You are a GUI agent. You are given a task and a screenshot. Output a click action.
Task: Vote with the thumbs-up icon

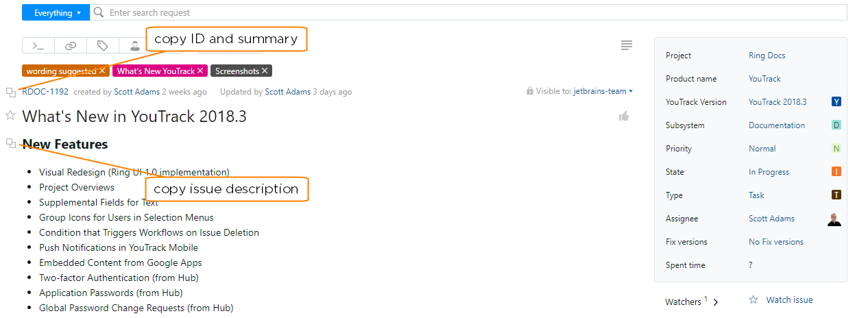coord(624,117)
